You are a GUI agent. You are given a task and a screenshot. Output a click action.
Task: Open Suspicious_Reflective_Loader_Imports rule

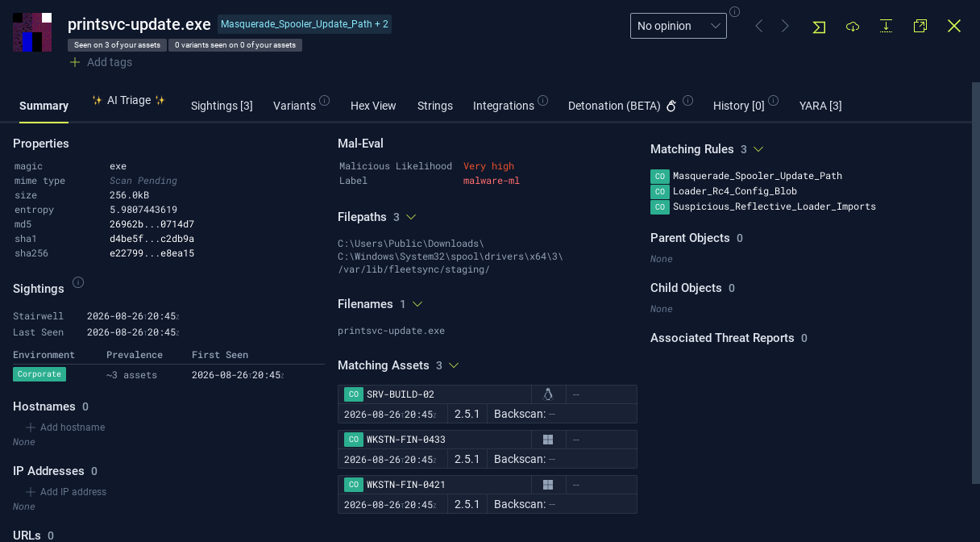point(774,206)
